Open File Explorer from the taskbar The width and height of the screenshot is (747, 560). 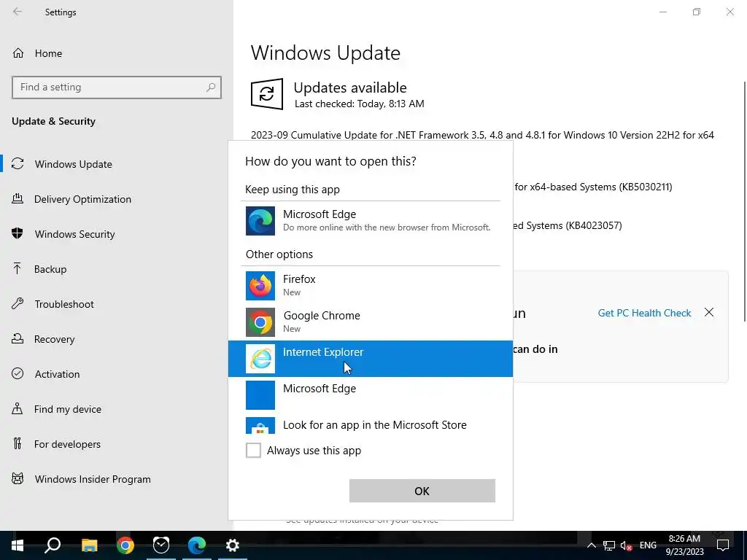pyautogui.click(x=89, y=545)
